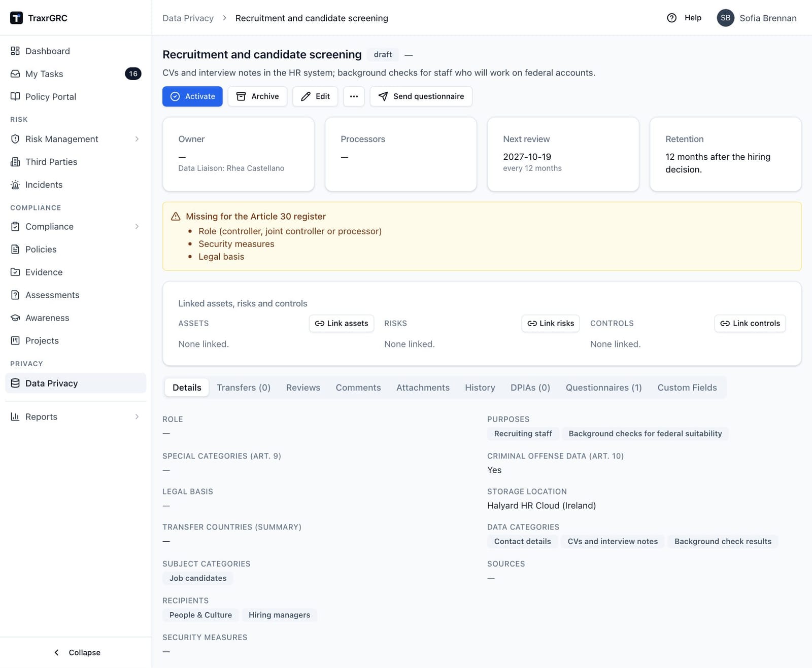The height and width of the screenshot is (668, 812).
Task: Expand the Compliance submenu
Action: tap(137, 226)
